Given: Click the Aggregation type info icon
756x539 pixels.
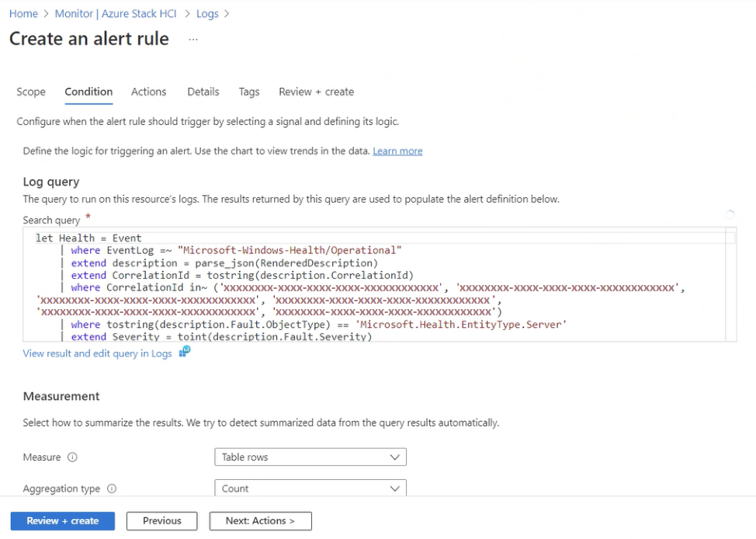Looking at the screenshot, I should [x=111, y=489].
